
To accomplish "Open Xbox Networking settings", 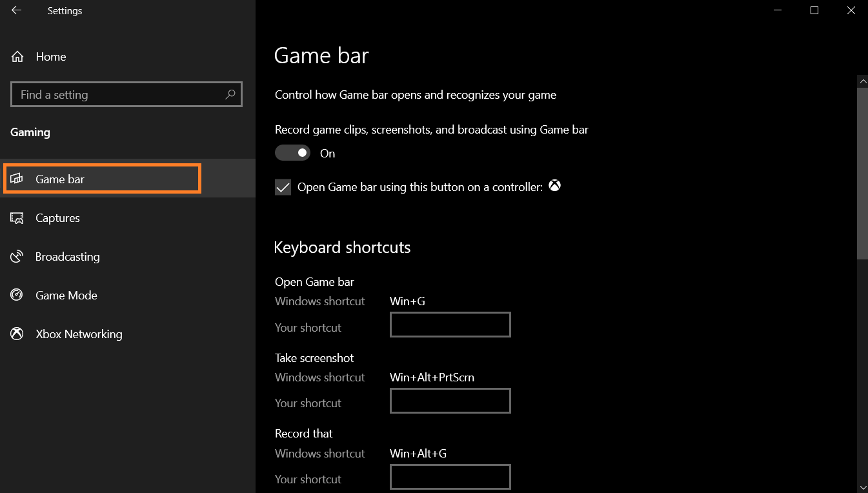I will [128, 334].
